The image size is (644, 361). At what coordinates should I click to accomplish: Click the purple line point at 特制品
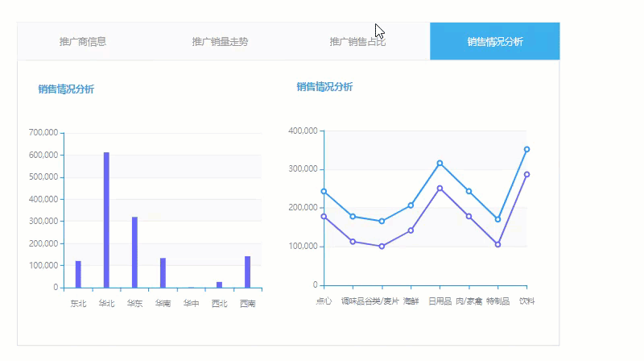click(x=497, y=245)
